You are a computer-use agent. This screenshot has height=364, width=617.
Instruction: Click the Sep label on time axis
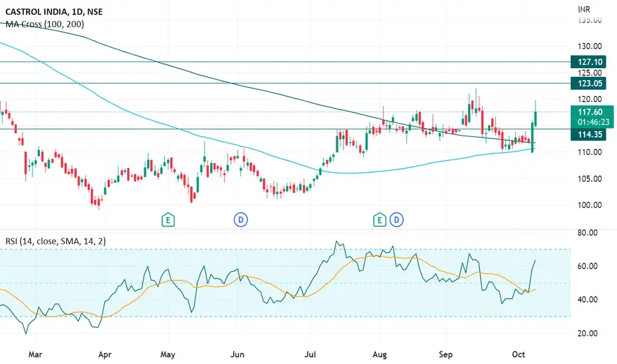tap(446, 355)
